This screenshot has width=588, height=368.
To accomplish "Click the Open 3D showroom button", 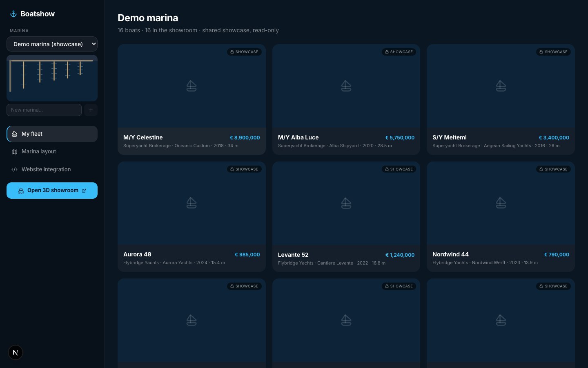I will (x=52, y=191).
